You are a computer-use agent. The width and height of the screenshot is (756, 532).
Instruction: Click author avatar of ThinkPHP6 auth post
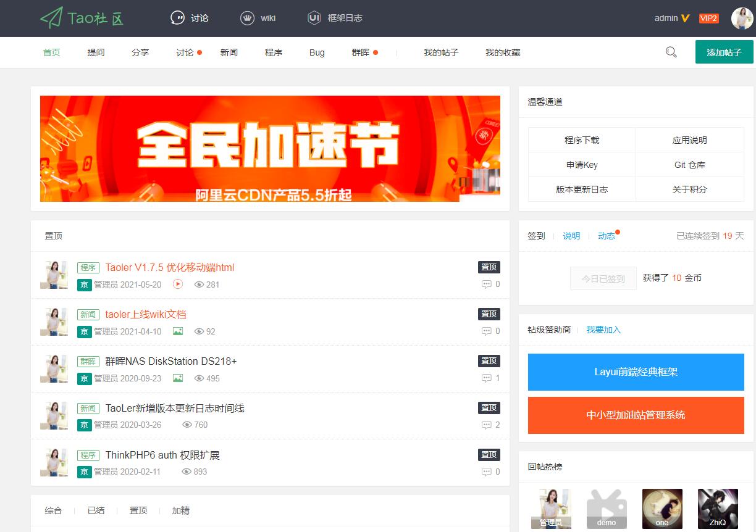pyautogui.click(x=54, y=462)
